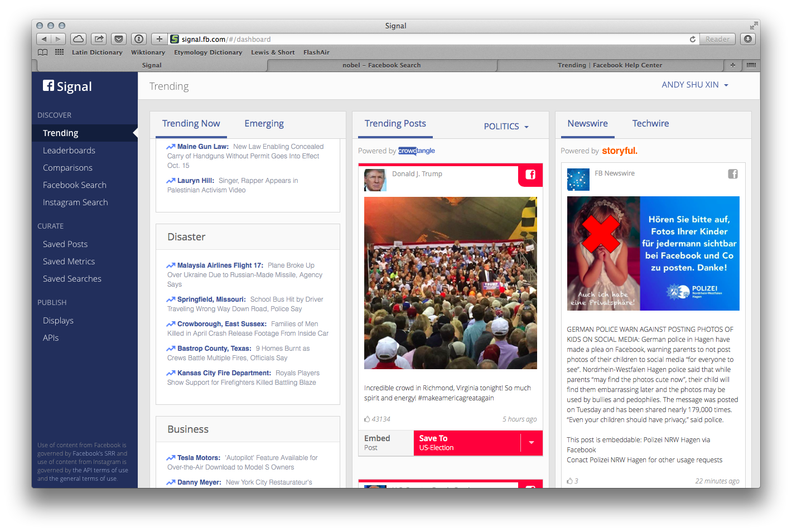Switch to Trending | Facebook Help Center tab
Screen dimensions: 792x532
click(x=610, y=65)
